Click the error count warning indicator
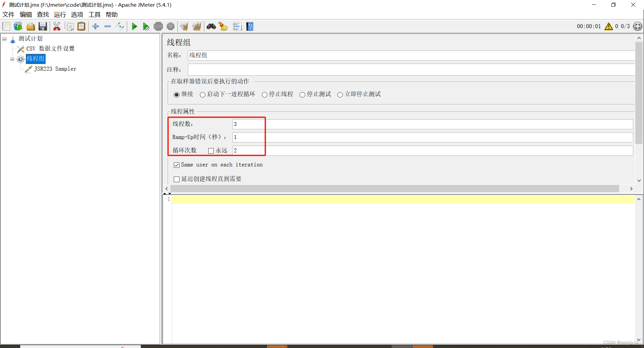 (609, 26)
